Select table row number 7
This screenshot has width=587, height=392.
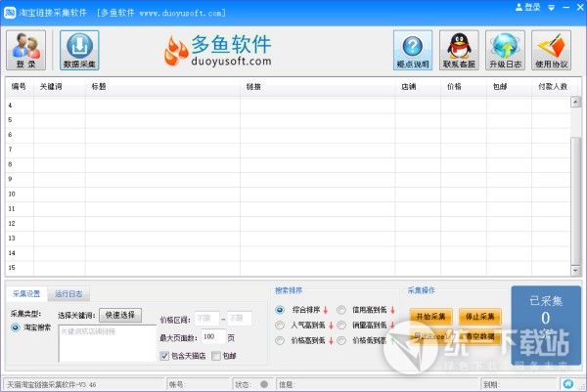tap(289, 150)
